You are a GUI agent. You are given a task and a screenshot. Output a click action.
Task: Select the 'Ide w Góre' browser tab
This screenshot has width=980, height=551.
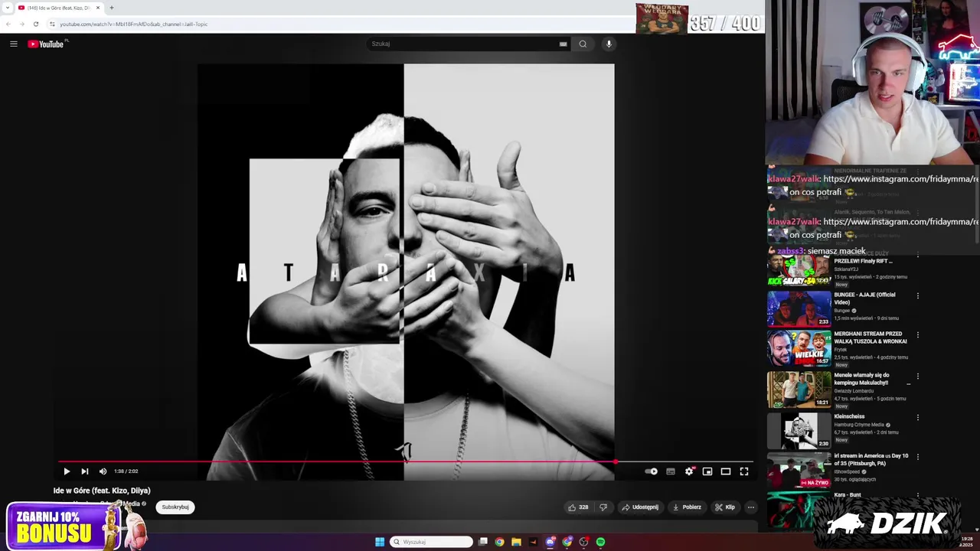tap(59, 8)
